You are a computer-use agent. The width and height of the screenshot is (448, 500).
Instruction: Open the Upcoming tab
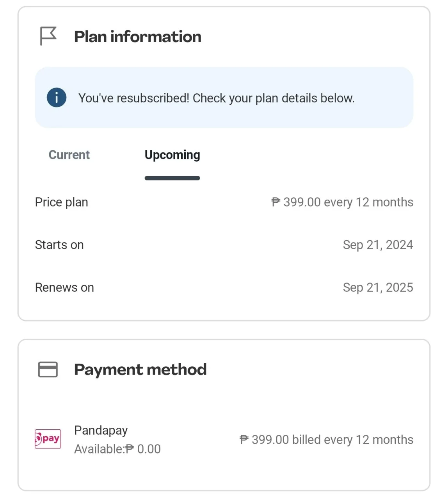pos(172,155)
